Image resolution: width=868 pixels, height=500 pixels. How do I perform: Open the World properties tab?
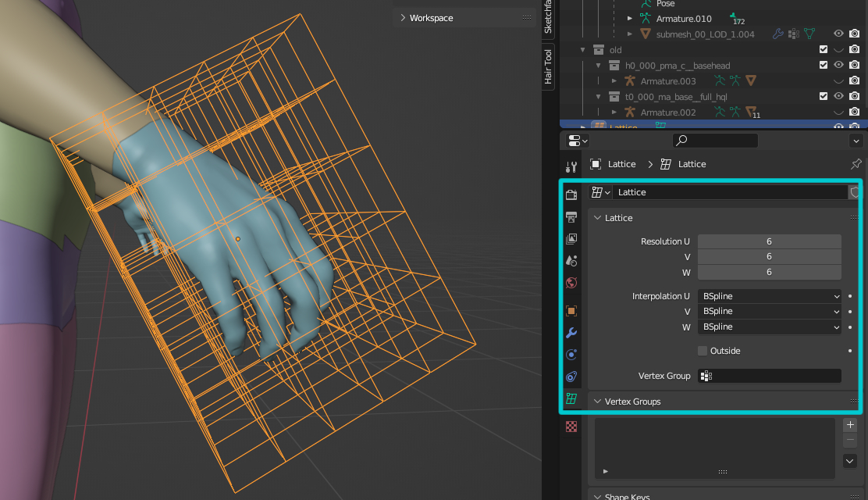pyautogui.click(x=571, y=283)
